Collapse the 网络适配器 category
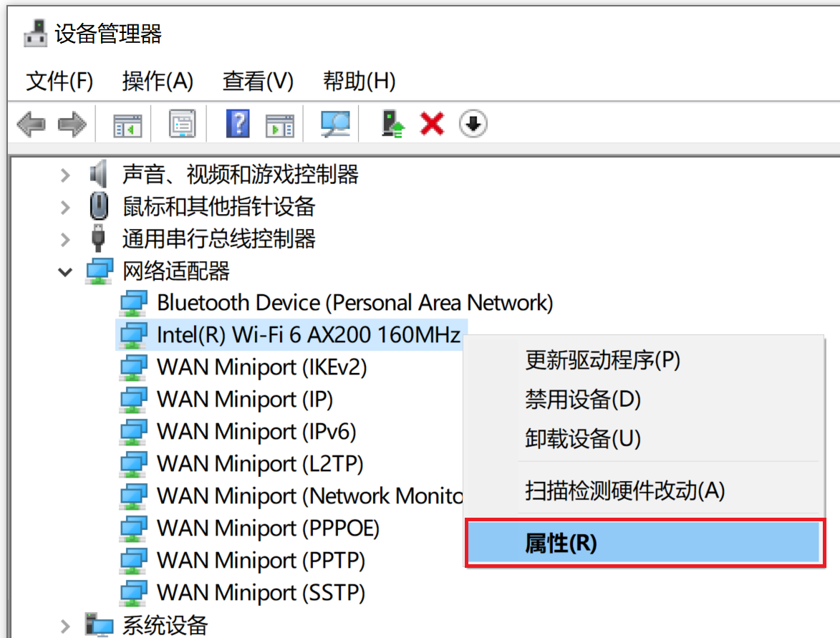This screenshot has height=638, width=840. point(66,272)
